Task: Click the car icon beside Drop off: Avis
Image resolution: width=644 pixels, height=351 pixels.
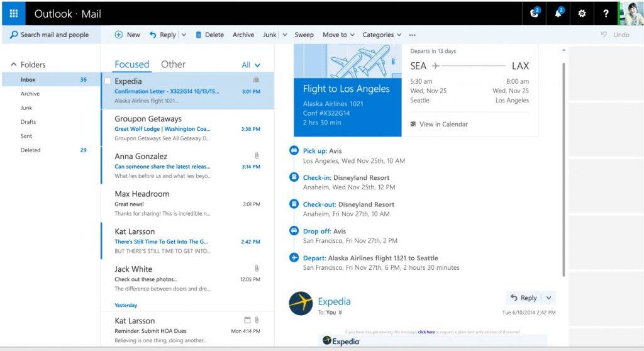Action: tap(294, 231)
